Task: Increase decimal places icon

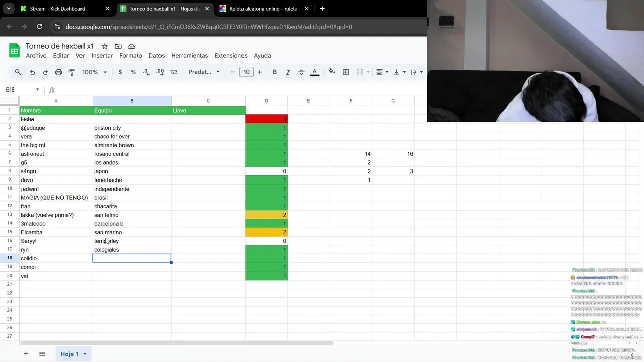Action: click(x=160, y=72)
